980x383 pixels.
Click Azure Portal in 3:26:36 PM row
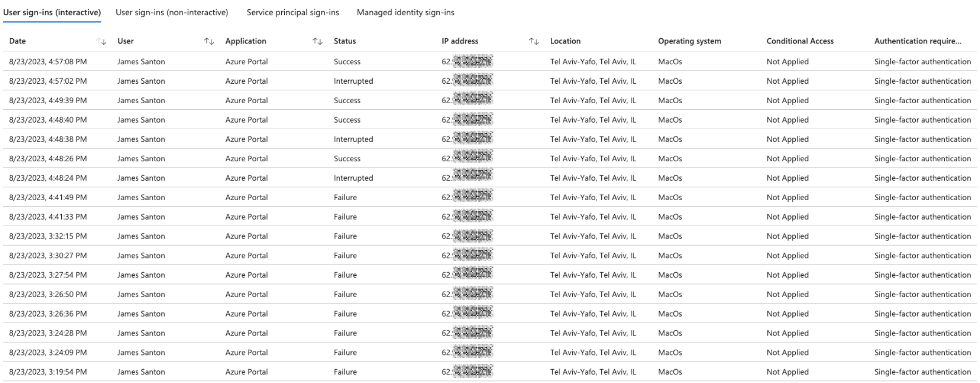coord(247,314)
